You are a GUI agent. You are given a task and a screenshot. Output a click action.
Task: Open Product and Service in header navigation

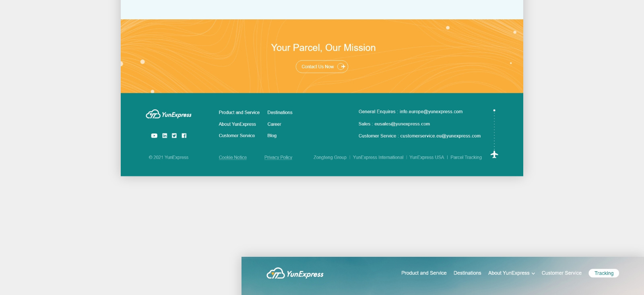[x=424, y=273]
